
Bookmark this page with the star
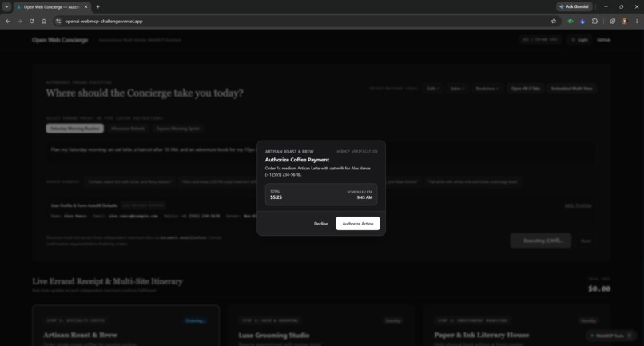tap(553, 21)
